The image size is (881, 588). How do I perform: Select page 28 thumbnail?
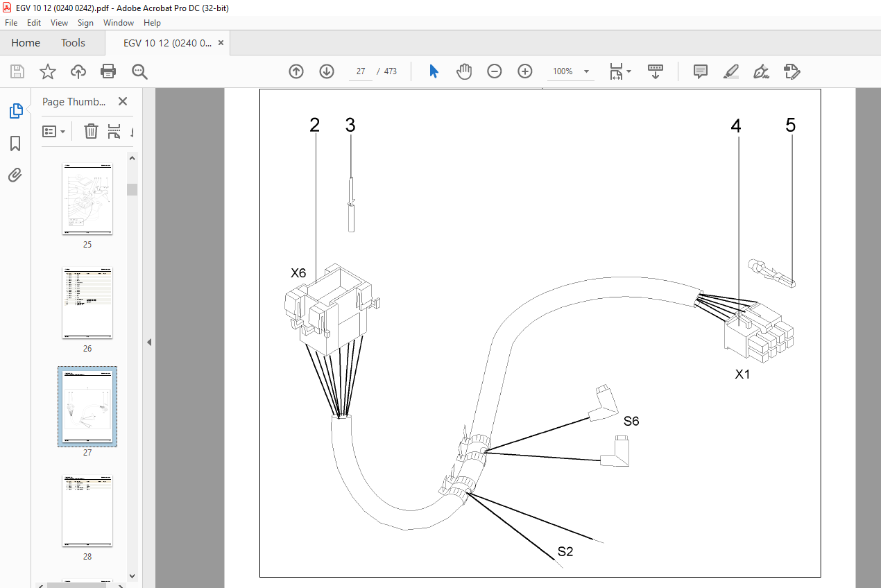87,511
